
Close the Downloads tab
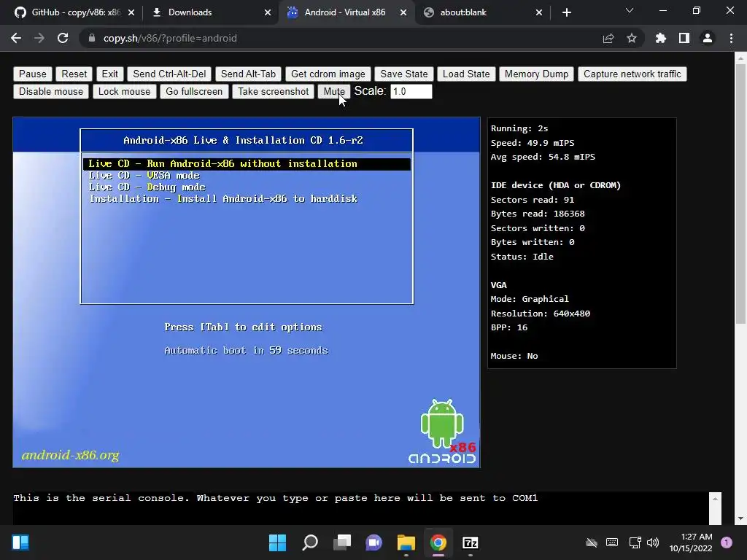click(x=268, y=12)
